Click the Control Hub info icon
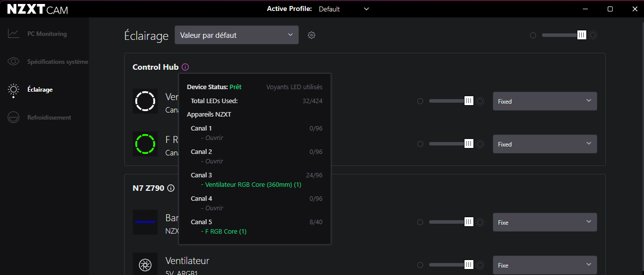The width and height of the screenshot is (644, 275). 185,67
